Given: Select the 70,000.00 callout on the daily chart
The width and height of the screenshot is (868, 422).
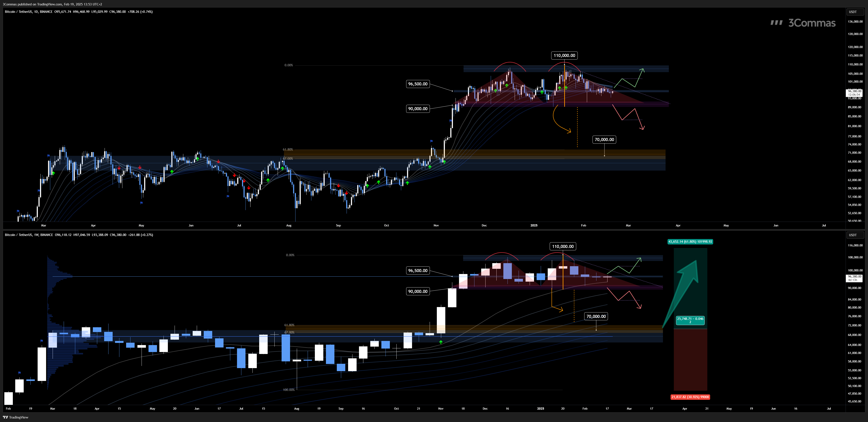Looking at the screenshot, I should point(604,140).
